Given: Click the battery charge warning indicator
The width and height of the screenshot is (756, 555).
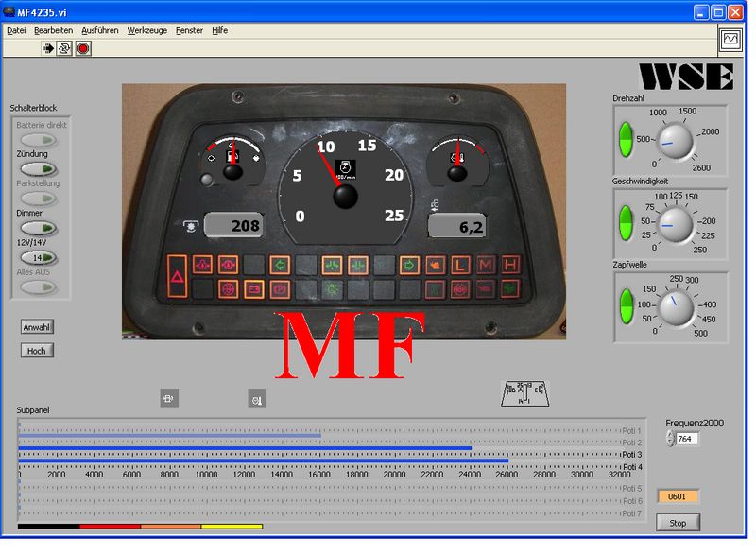Looking at the screenshot, I should click(x=253, y=288).
